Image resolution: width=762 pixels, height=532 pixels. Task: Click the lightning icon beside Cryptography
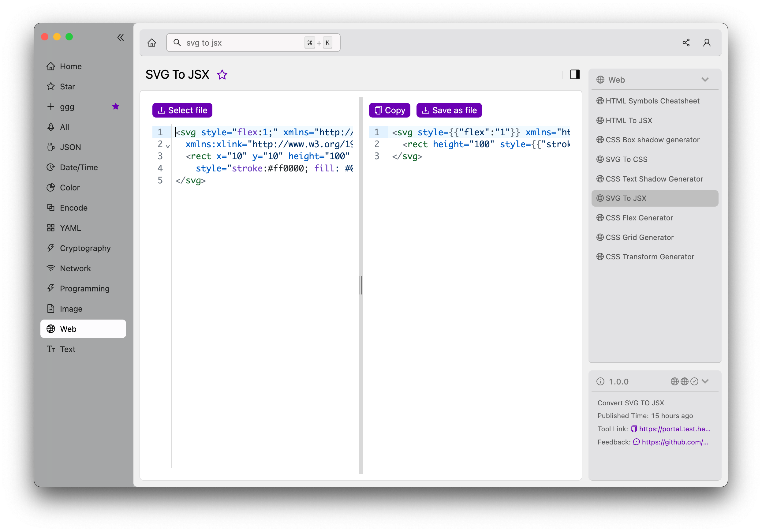50,248
